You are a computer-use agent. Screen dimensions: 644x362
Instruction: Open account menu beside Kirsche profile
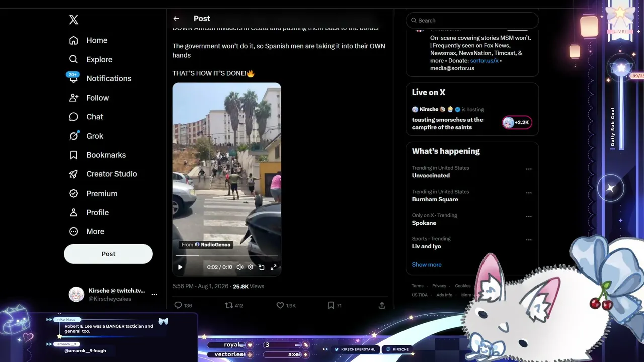(154, 295)
